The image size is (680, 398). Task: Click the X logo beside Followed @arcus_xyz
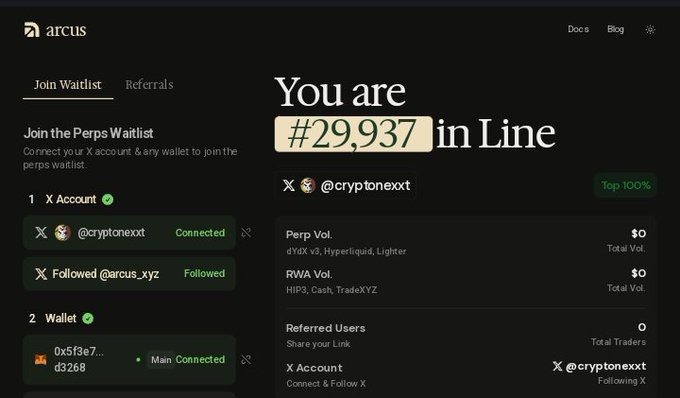click(41, 274)
